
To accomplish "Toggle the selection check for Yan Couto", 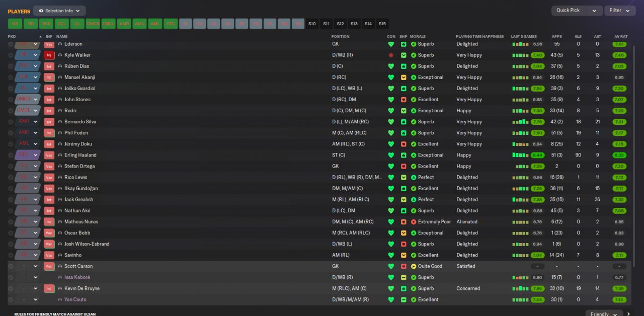I will point(11,299).
